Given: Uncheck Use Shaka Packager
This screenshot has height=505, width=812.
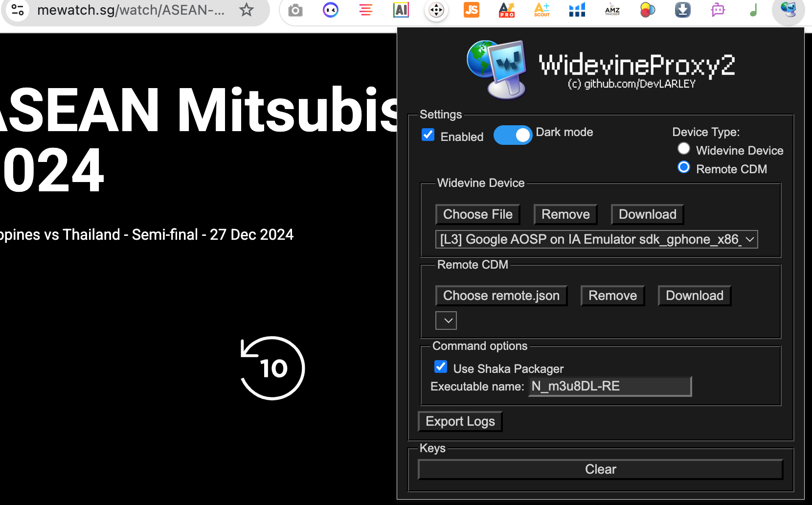Looking at the screenshot, I should [441, 367].
